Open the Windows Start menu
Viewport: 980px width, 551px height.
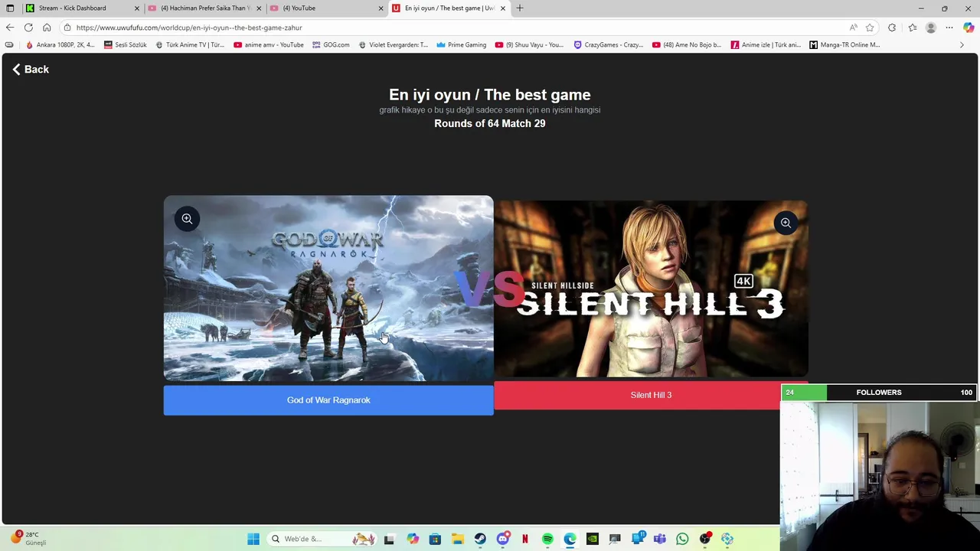click(253, 539)
